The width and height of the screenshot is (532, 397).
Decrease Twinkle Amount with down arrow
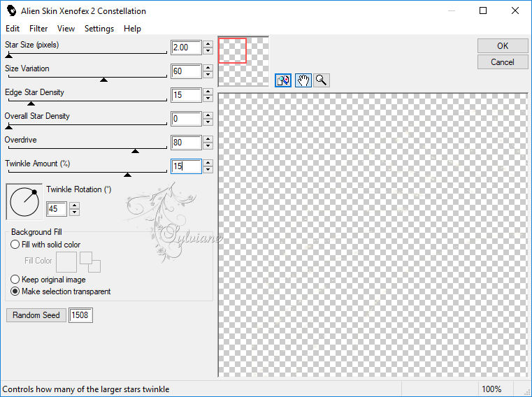[208, 170]
